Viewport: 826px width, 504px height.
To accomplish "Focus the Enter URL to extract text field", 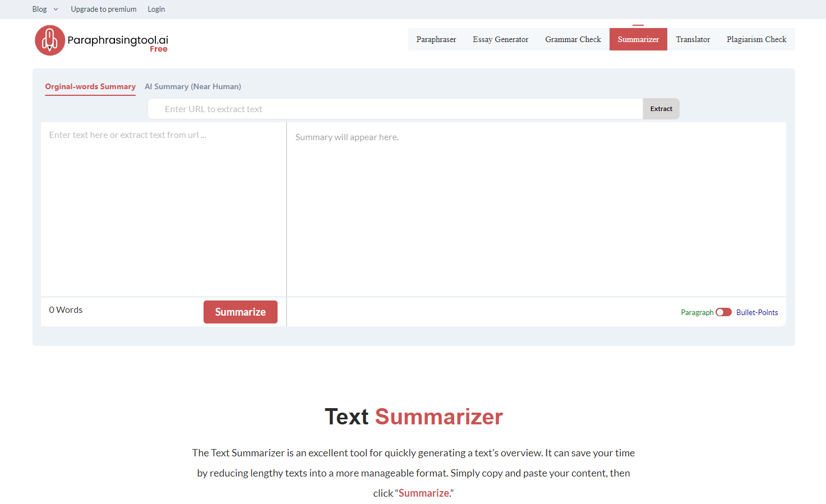I will 395,109.
